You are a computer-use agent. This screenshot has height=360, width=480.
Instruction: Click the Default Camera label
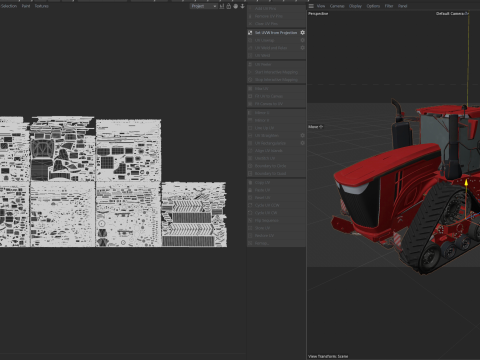[x=450, y=14]
